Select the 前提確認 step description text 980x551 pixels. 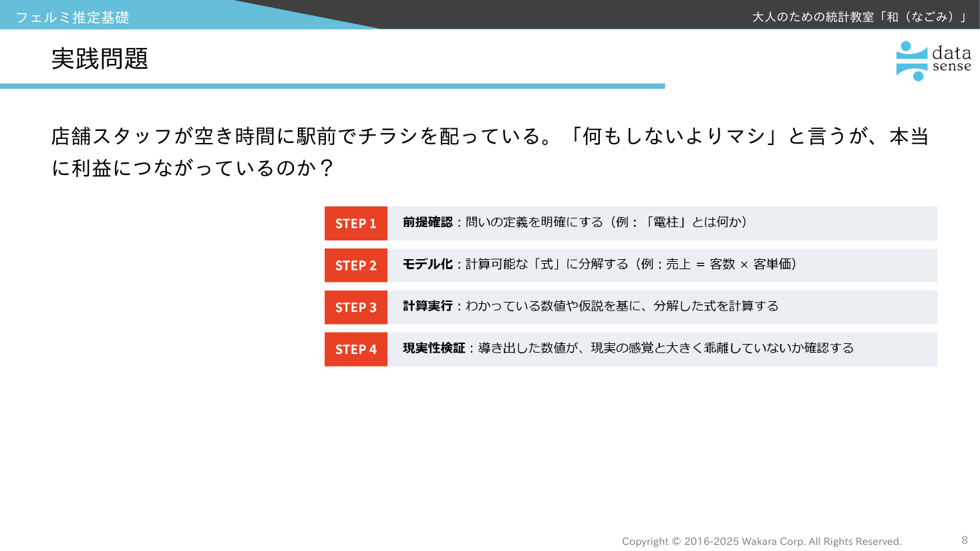point(575,222)
